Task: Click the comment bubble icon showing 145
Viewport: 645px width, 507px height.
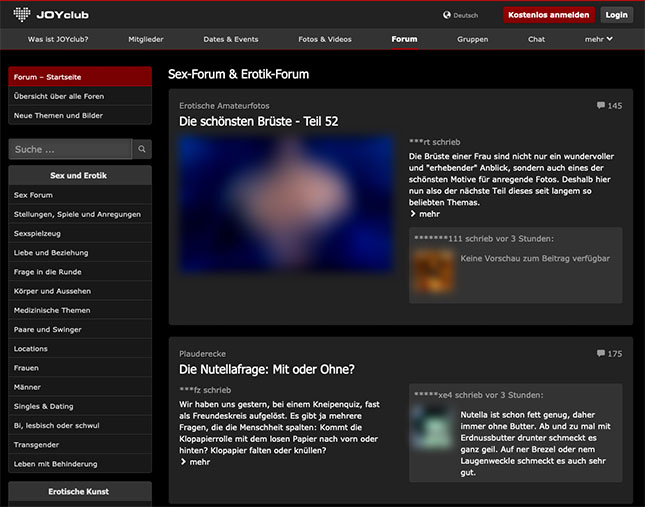Action: pos(601,105)
